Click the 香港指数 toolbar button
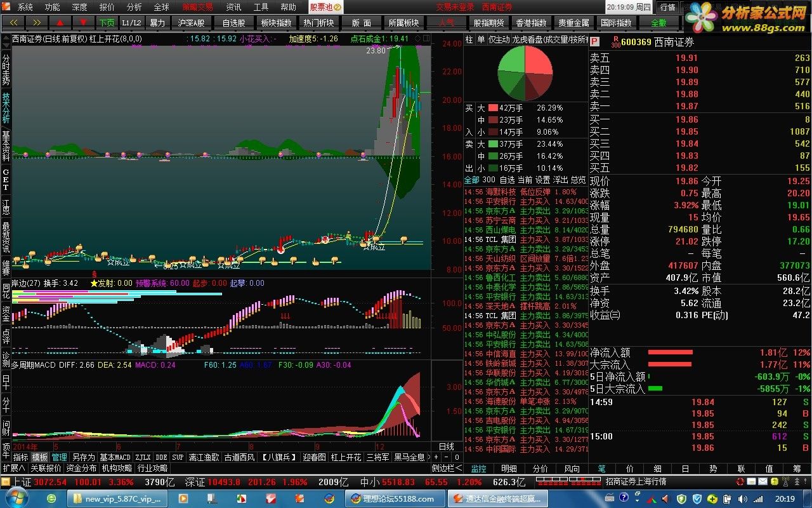Screen dimensions: 812x508 532,22
